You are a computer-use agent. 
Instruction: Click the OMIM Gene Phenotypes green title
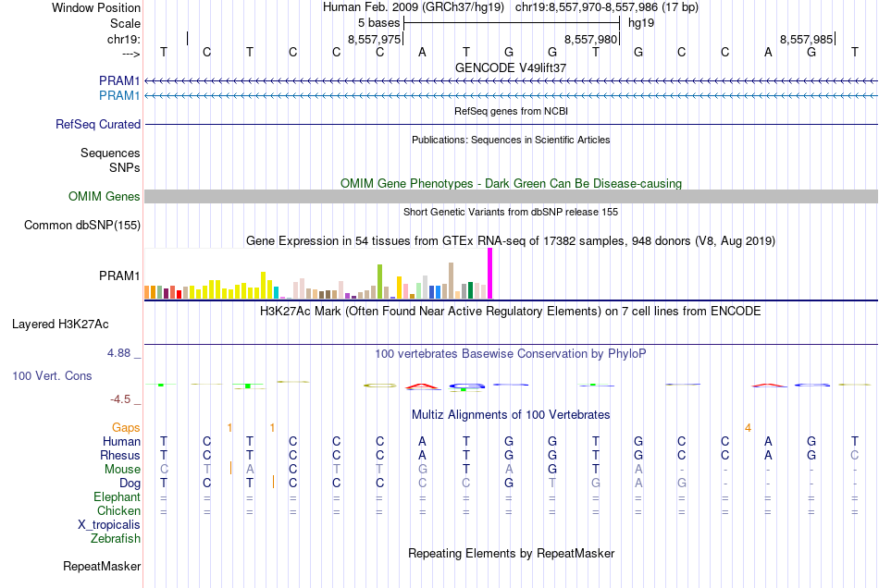coord(511,184)
